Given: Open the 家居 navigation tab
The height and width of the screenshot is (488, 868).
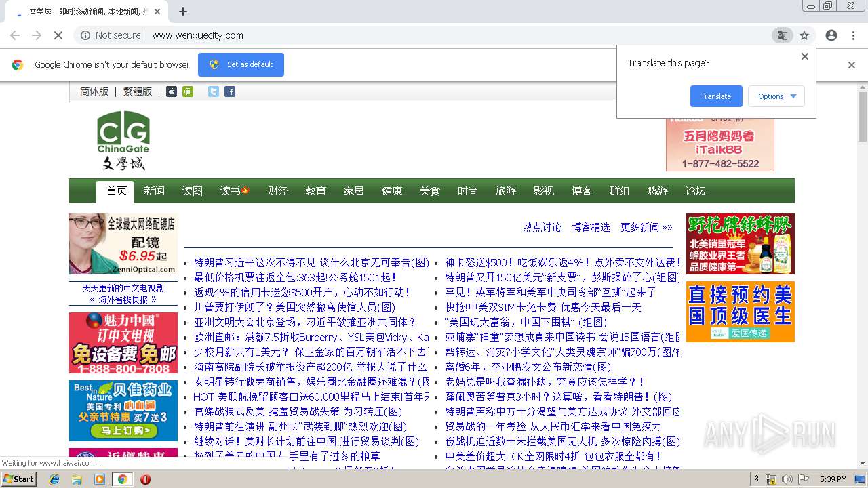Looking at the screenshot, I should [353, 191].
